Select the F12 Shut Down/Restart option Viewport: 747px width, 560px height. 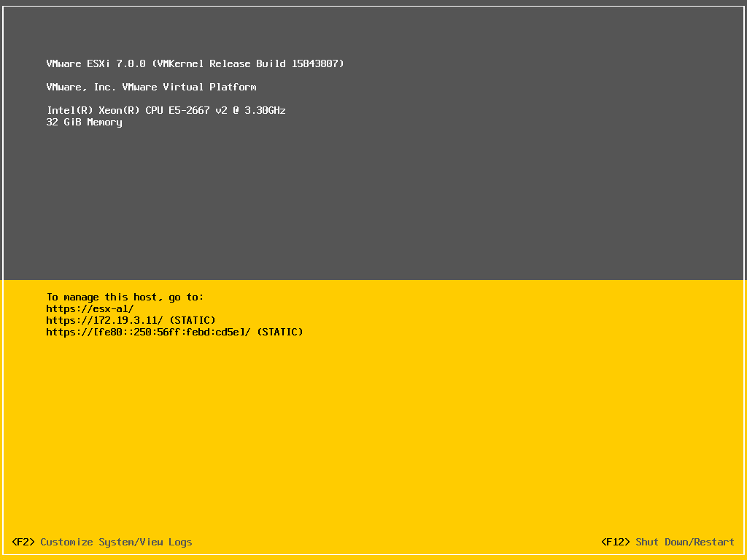667,542
